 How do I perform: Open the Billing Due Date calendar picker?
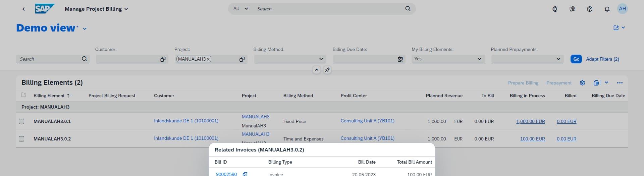click(x=400, y=59)
